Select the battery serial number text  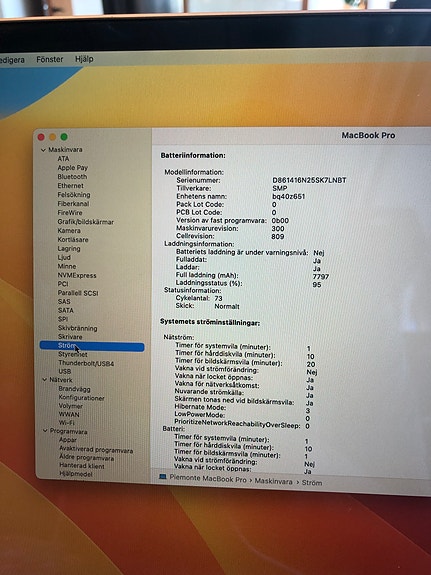point(309,180)
